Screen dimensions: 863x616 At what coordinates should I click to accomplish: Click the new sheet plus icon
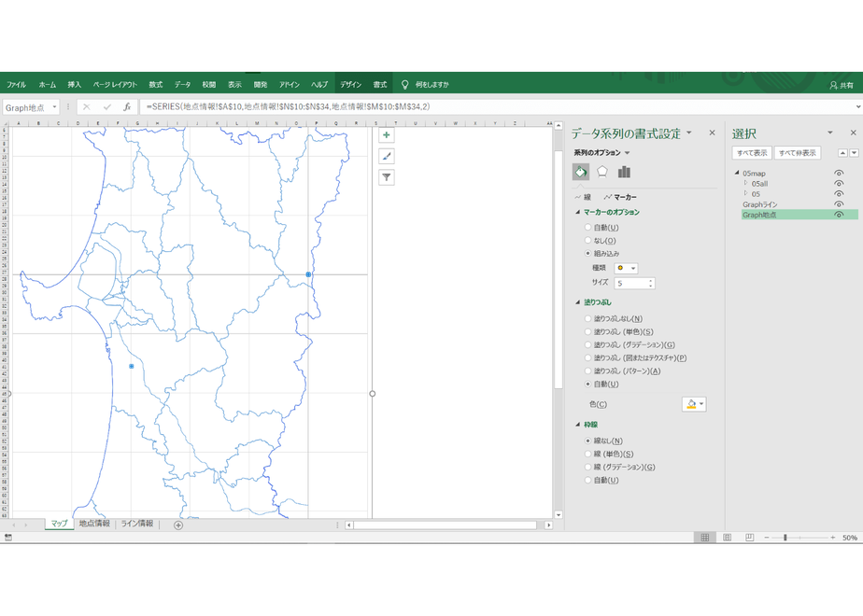(x=178, y=525)
